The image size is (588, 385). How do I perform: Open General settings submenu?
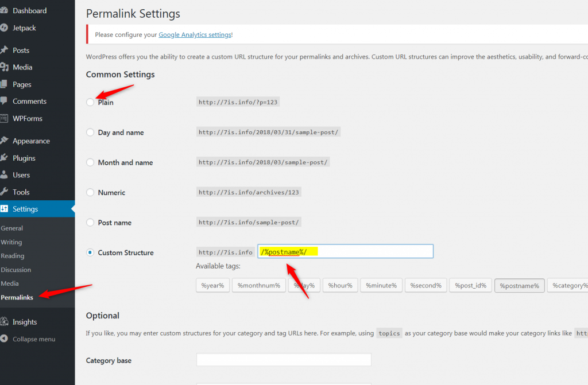click(x=11, y=228)
